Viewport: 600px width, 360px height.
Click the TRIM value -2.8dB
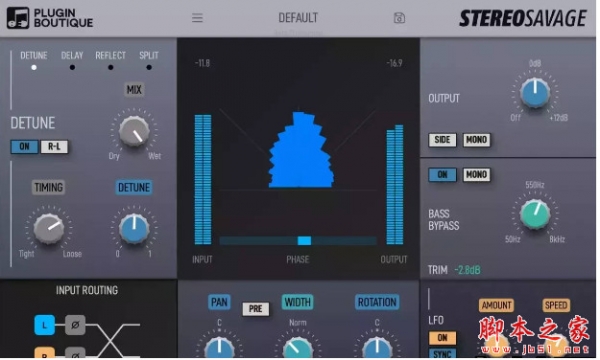(468, 270)
